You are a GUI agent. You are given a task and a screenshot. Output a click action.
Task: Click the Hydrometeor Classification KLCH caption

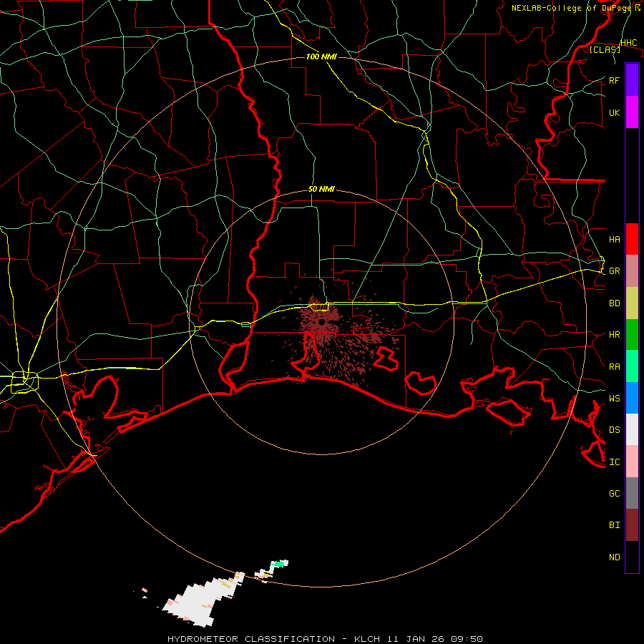(324, 639)
